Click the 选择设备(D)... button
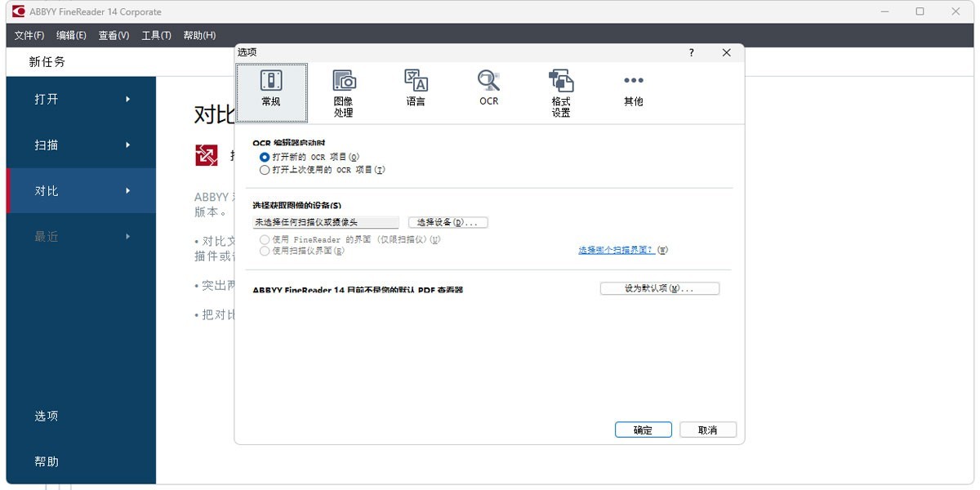 (448, 222)
